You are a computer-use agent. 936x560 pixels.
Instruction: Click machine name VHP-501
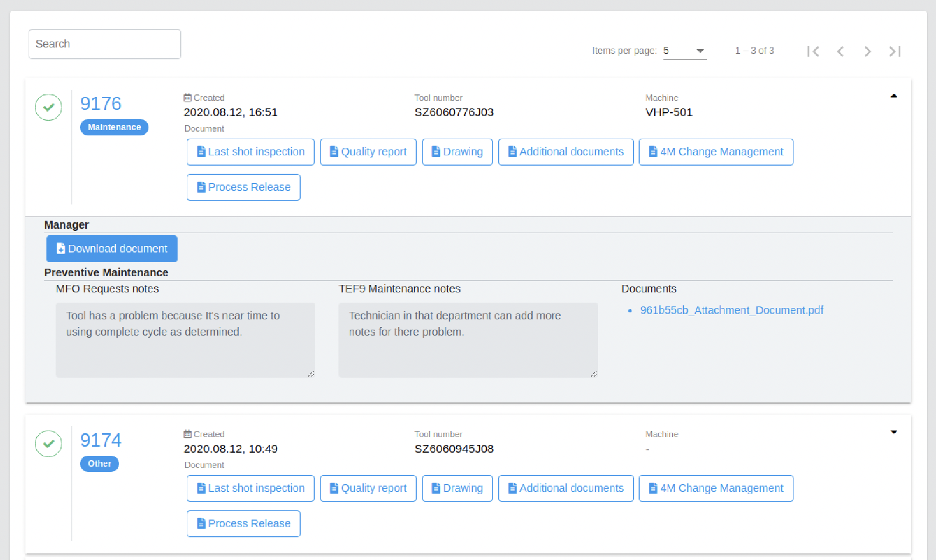(x=669, y=112)
